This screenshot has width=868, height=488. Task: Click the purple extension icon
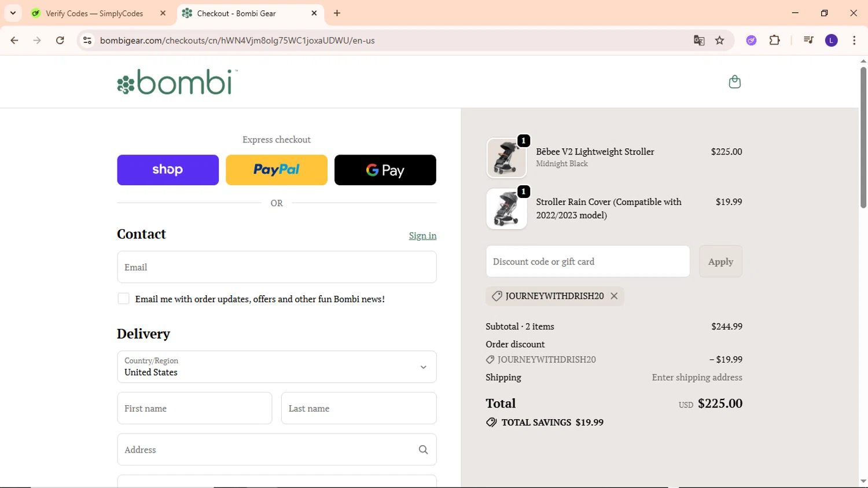tap(751, 41)
